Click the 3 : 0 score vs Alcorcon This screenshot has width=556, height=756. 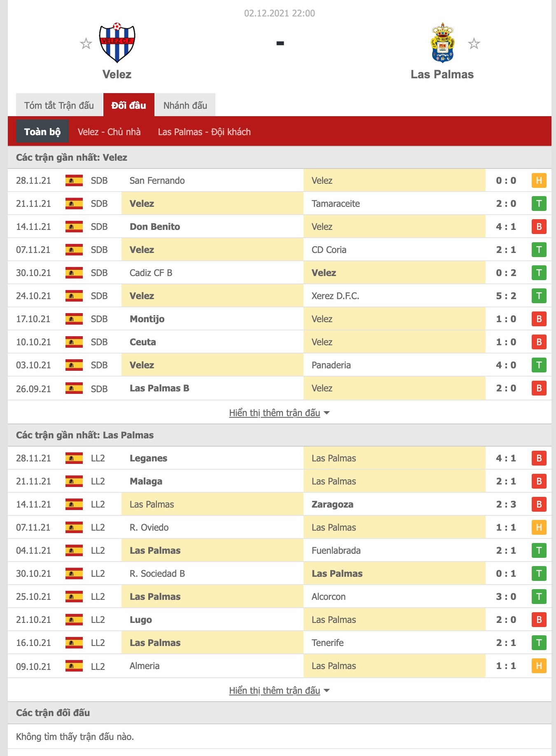(x=506, y=597)
